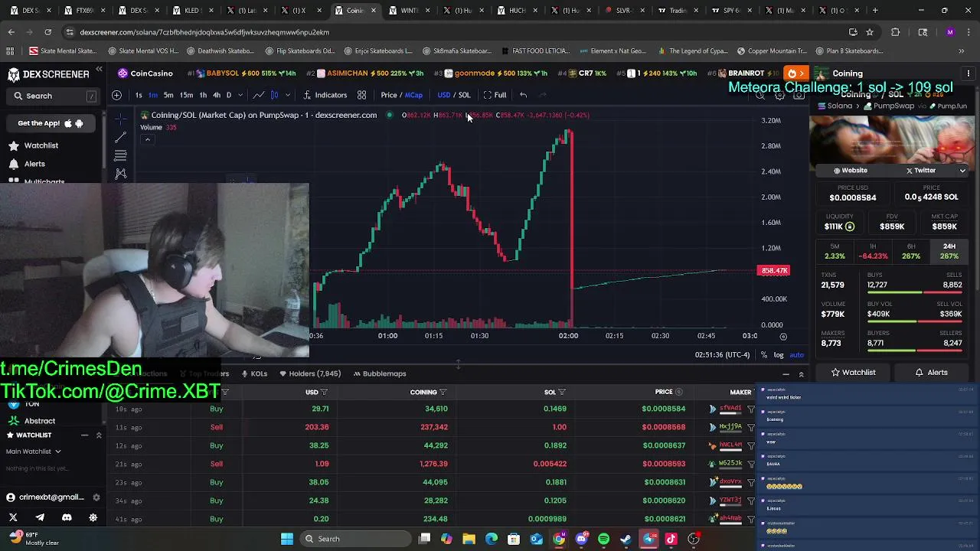Open the token Twitter link
The image size is (980, 551).
921,171
